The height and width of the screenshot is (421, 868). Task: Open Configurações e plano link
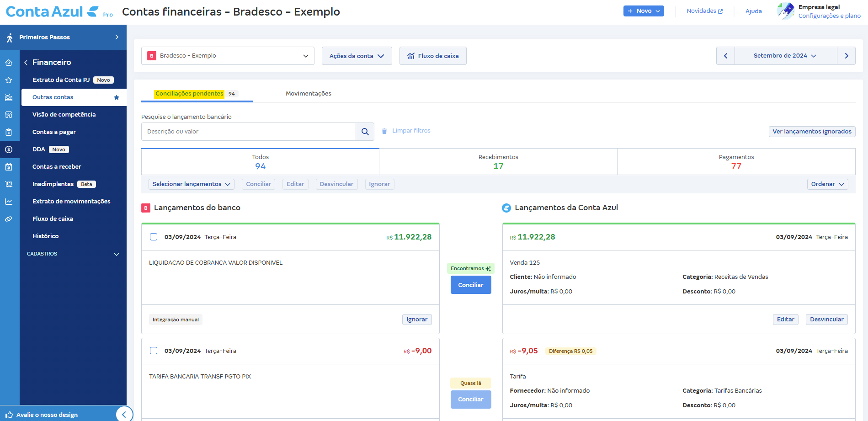(x=829, y=16)
